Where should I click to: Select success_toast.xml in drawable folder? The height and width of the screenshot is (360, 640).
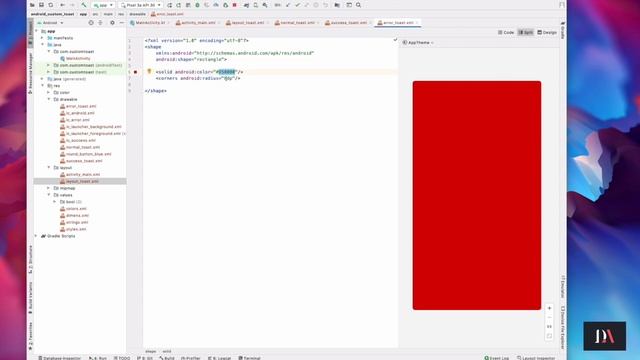81,161
